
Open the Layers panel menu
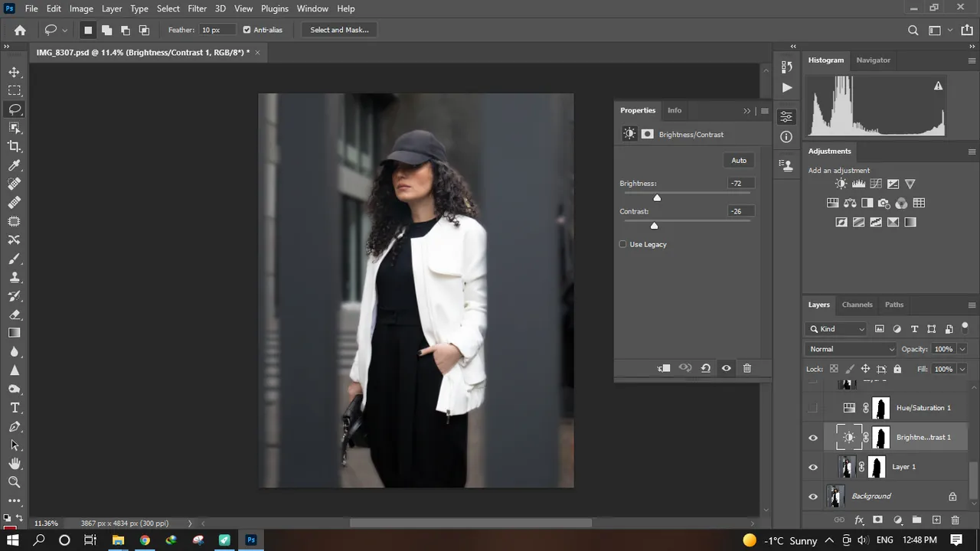click(x=972, y=305)
